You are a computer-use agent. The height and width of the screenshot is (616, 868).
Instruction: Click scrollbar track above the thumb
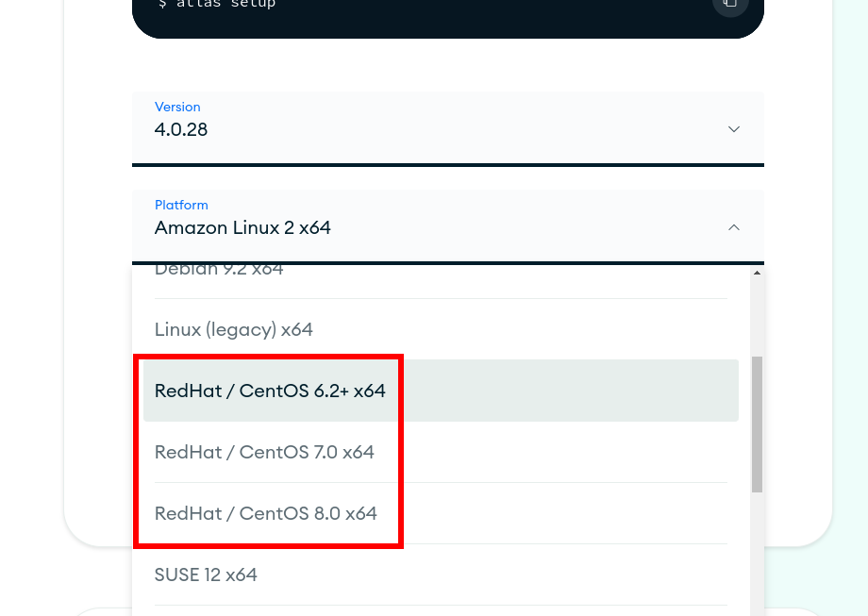pyautogui.click(x=757, y=316)
